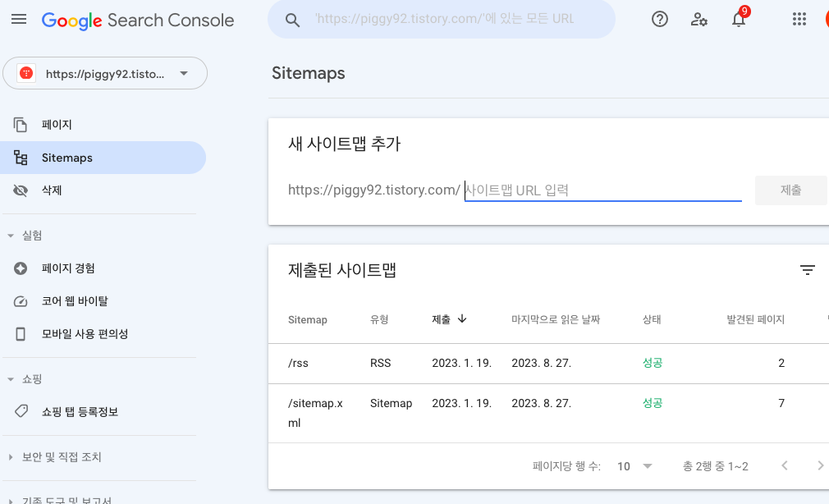
Task: Open the 코어 웹 바이탈 menu item
Action: coord(103,301)
